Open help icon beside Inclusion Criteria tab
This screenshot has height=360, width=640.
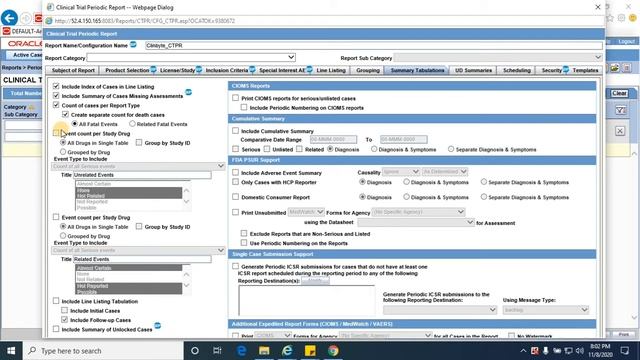click(252, 69)
